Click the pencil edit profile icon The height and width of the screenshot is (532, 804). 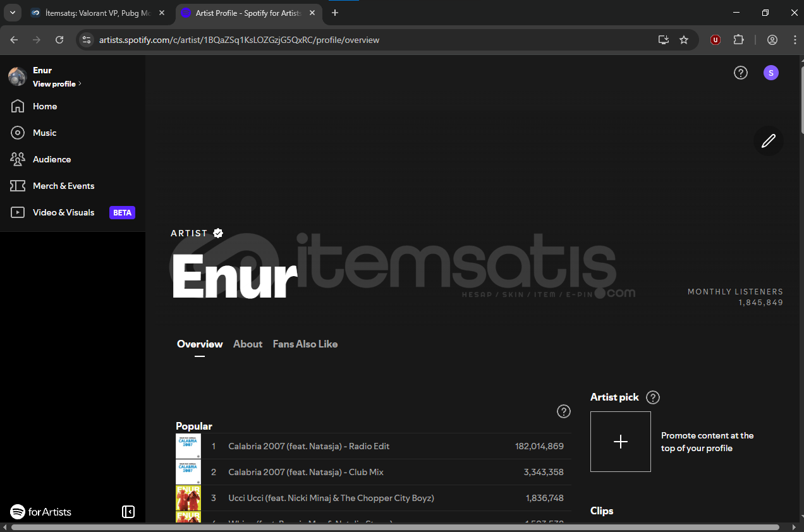768,141
